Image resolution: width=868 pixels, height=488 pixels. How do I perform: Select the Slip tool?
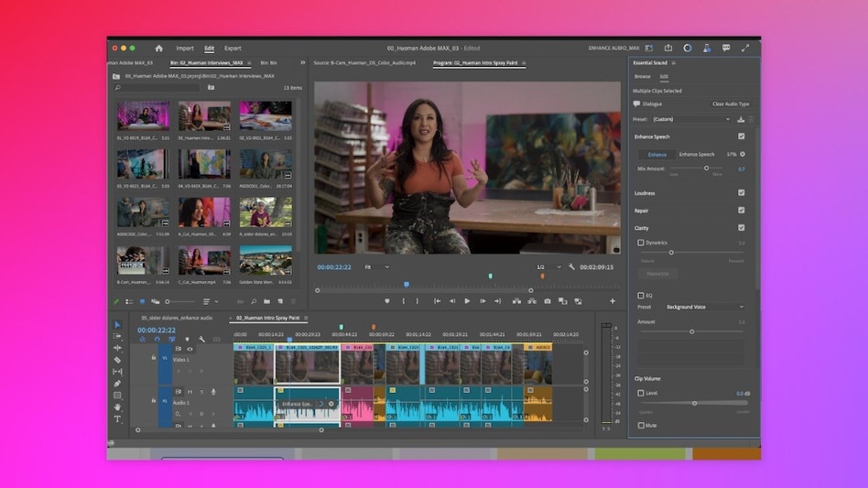(117, 372)
